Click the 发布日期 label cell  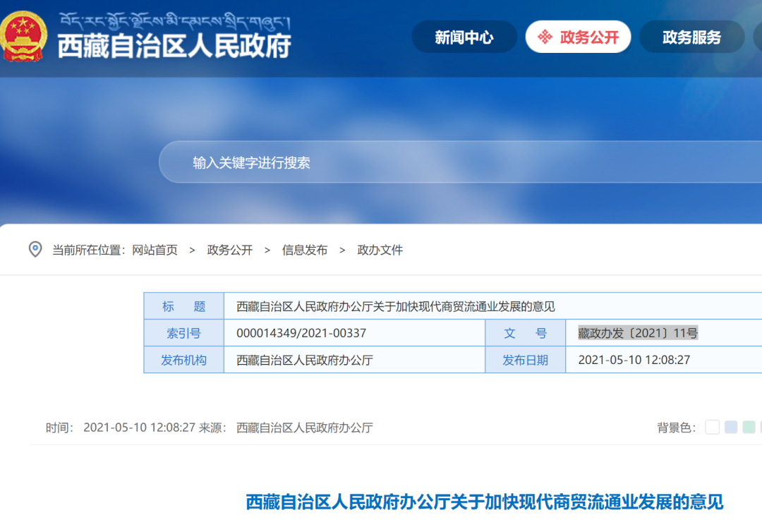point(526,360)
